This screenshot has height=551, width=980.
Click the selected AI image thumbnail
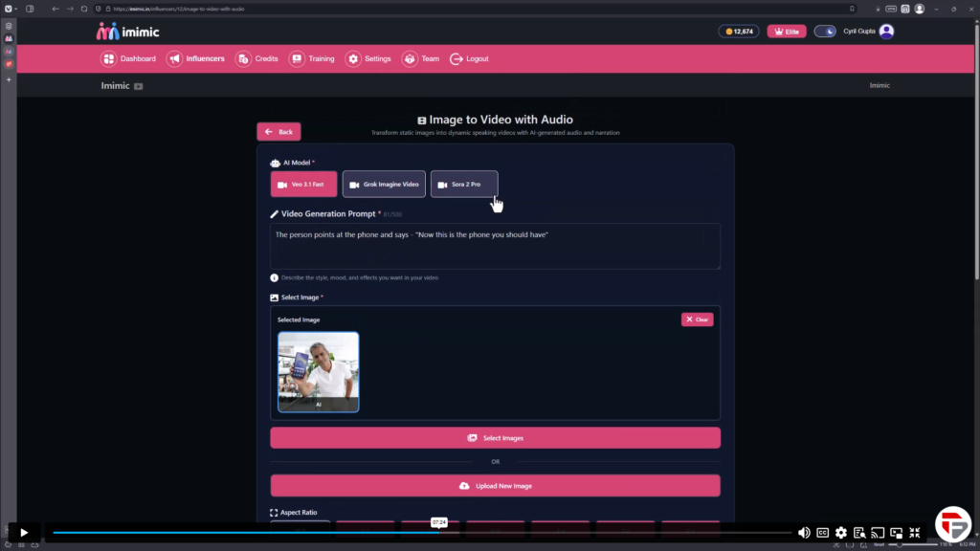(x=319, y=371)
